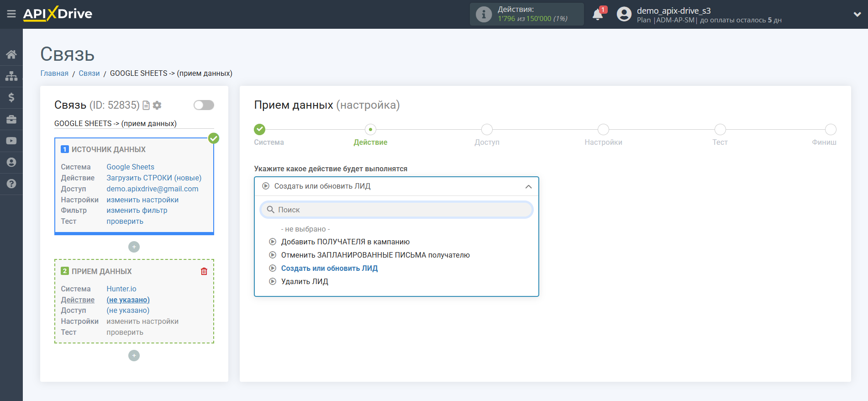Open the hamburger menu

pyautogui.click(x=11, y=14)
